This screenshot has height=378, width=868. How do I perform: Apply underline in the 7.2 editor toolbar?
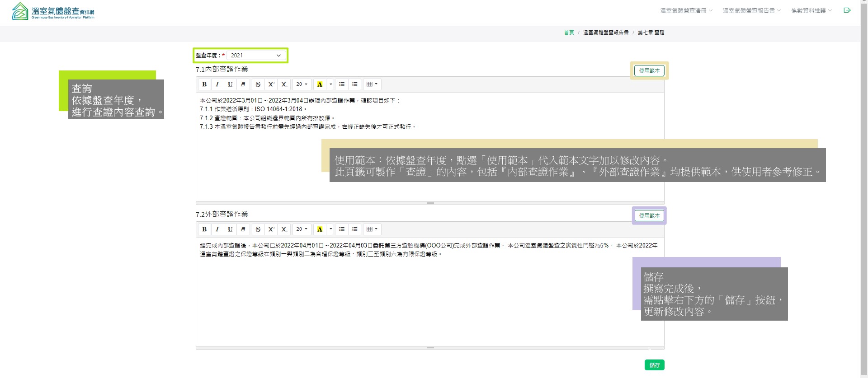230,229
